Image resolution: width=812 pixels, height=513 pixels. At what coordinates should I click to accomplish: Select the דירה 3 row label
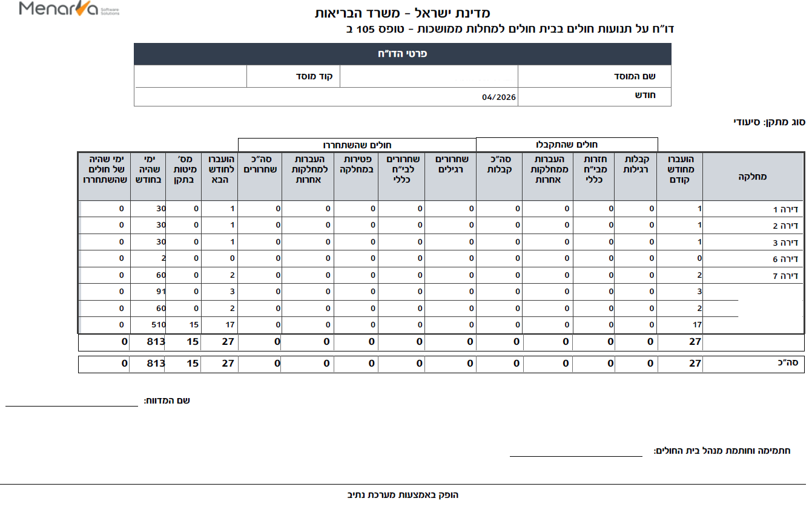(787, 243)
